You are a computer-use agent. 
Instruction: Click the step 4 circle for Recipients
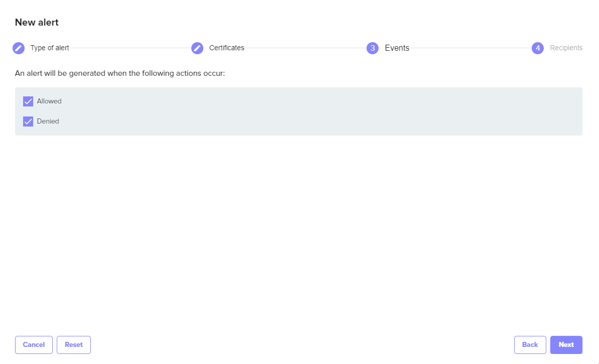click(538, 48)
